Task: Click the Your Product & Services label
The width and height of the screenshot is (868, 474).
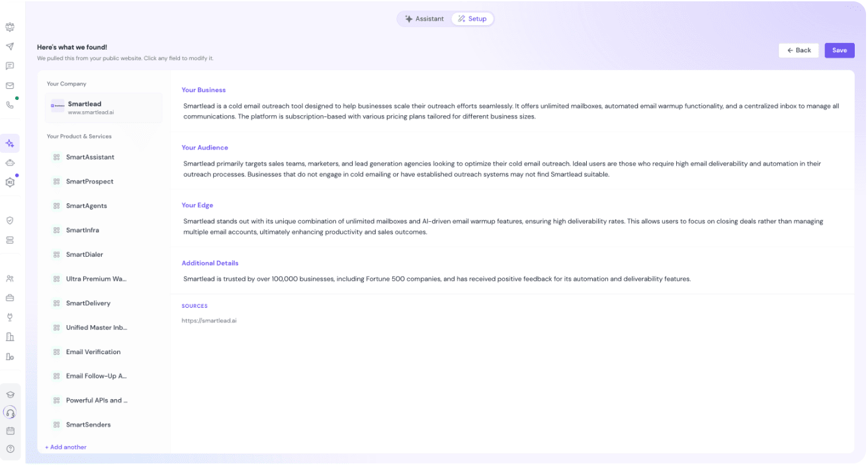Action: [79, 136]
